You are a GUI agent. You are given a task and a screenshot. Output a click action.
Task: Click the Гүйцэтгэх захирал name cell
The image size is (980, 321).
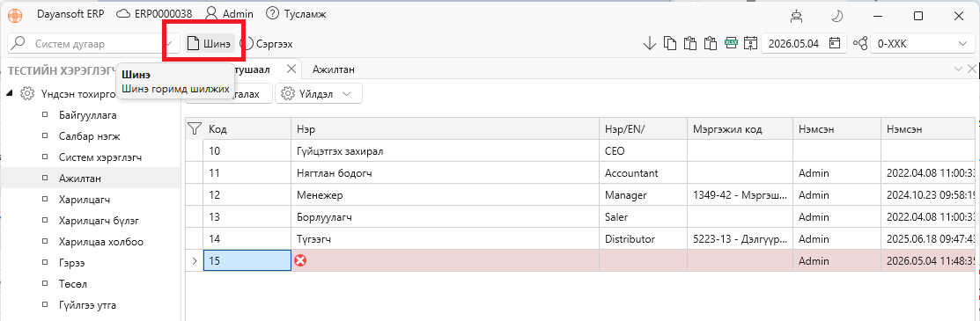pos(446,150)
